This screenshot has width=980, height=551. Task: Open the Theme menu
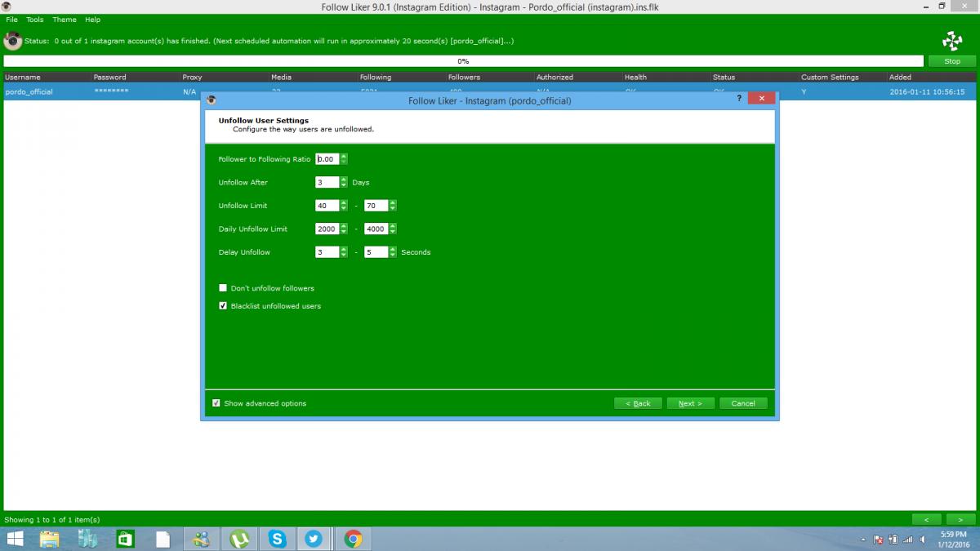pyautogui.click(x=65, y=20)
